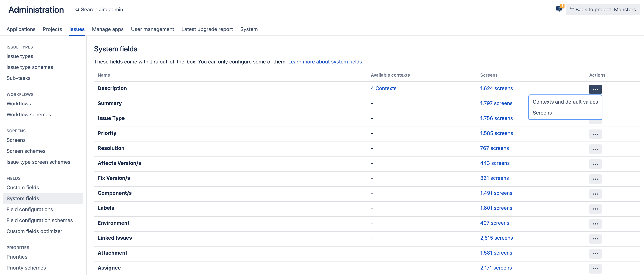Open Custom fields in the sidebar

coord(23,188)
